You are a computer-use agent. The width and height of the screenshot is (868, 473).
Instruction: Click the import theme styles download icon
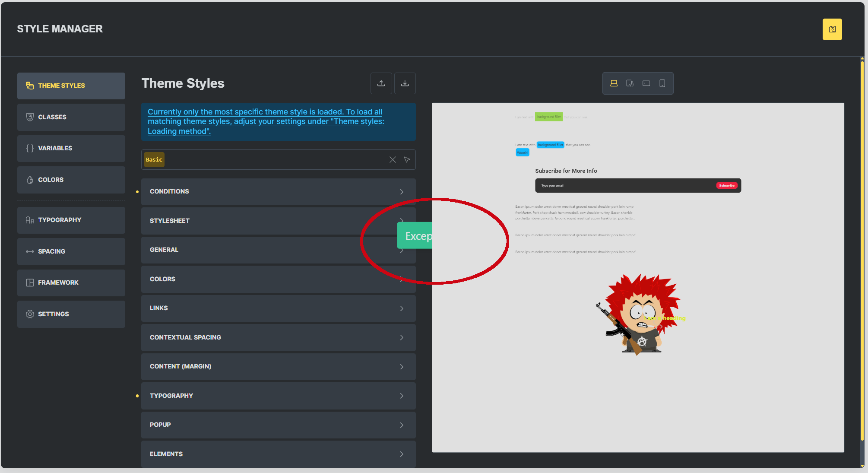[405, 83]
